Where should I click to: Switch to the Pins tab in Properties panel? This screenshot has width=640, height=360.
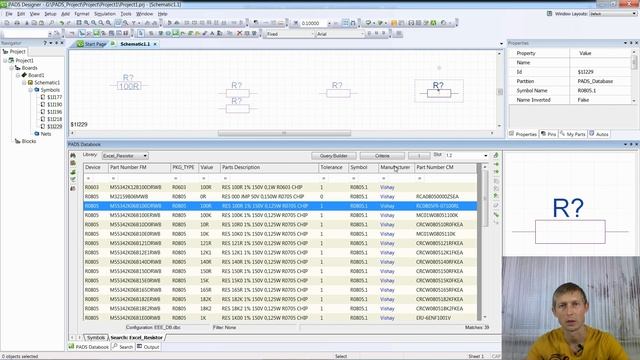548,134
